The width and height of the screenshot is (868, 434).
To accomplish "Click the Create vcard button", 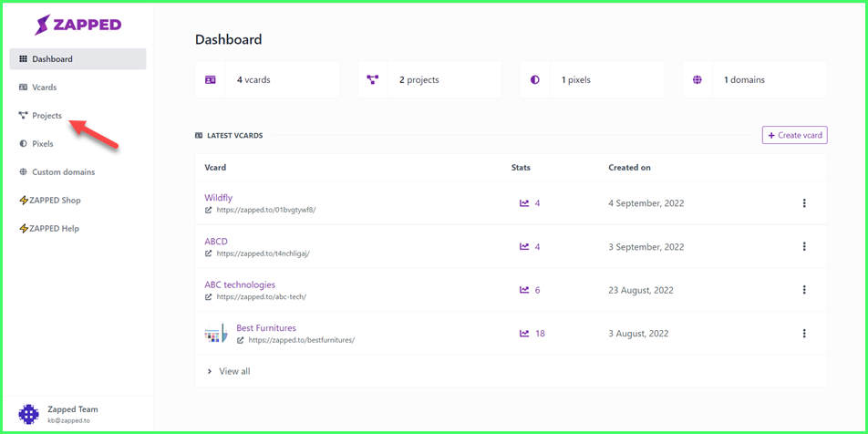I will click(x=795, y=135).
